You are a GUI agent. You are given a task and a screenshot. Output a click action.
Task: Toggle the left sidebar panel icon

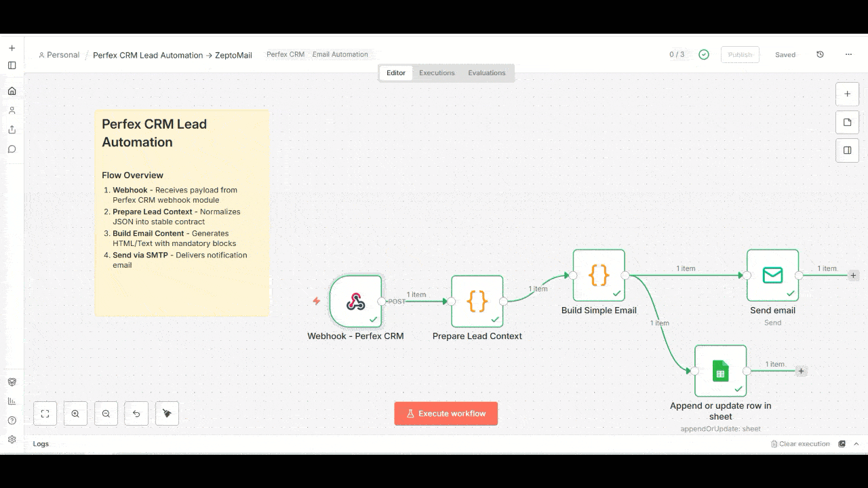(x=12, y=66)
